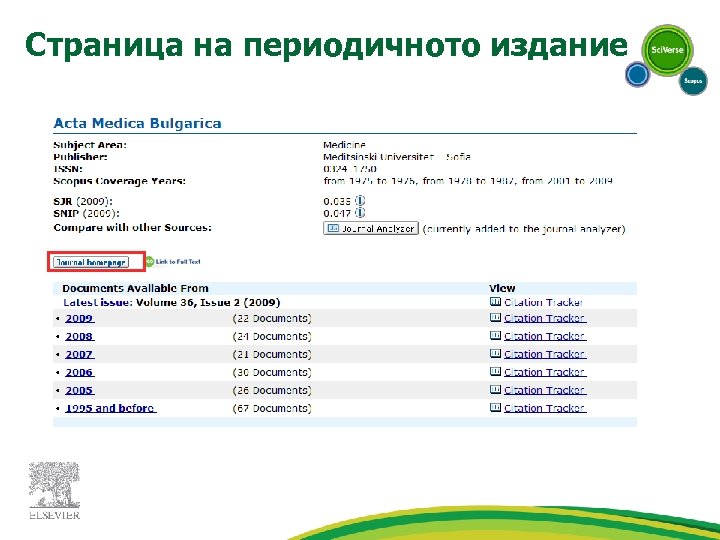The image size is (720, 540).
Task: Click the SJR info icon
Action: 360,201
